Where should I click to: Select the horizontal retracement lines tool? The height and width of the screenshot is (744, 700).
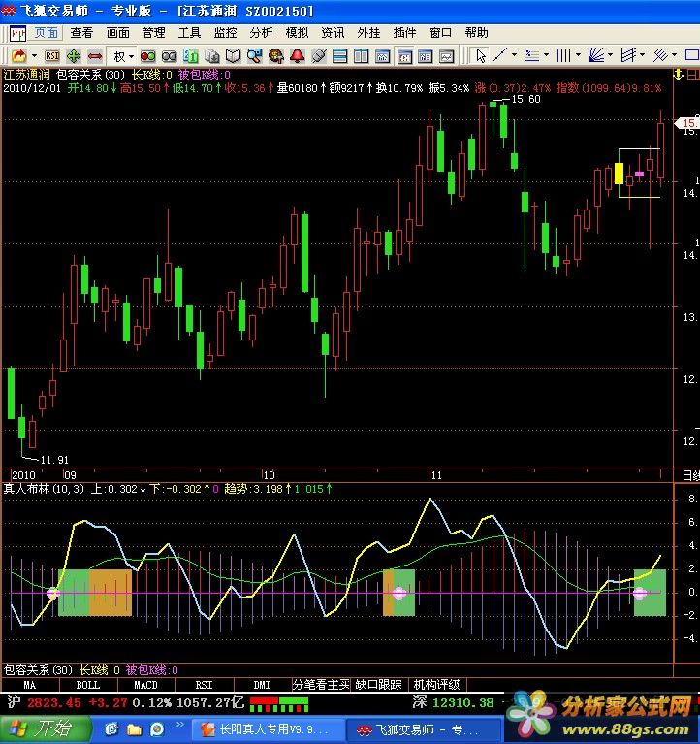tap(532, 55)
